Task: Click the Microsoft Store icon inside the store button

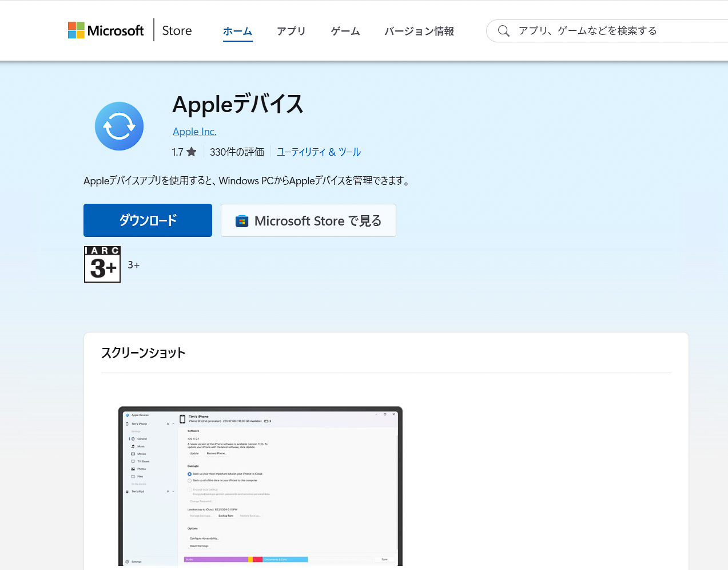Action: click(242, 220)
